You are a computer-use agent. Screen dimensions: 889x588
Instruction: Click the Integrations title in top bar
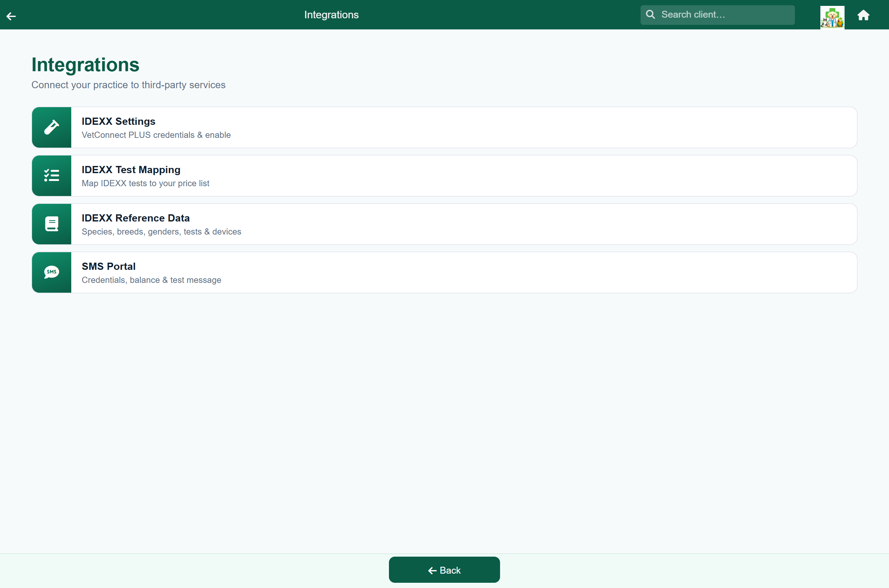[331, 15]
